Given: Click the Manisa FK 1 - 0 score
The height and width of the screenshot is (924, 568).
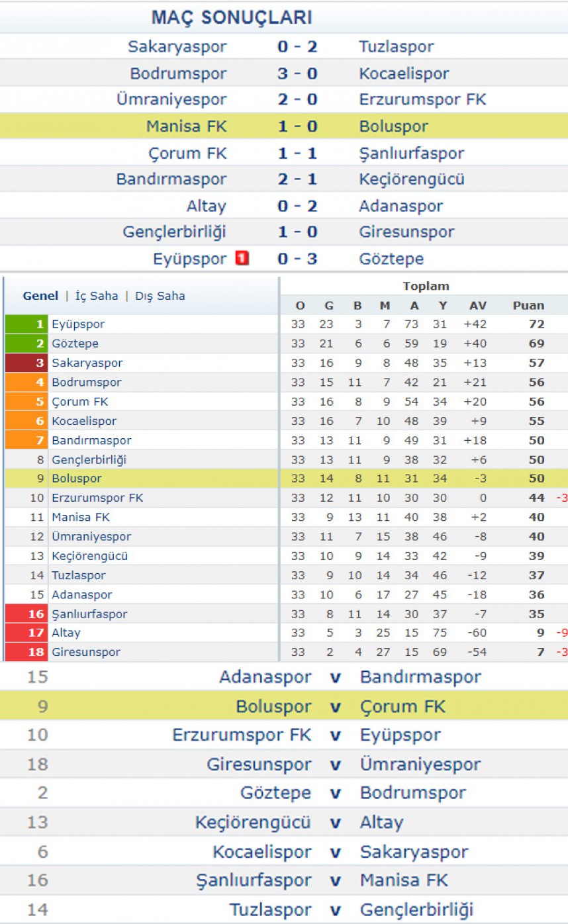Looking at the screenshot, I should pyautogui.click(x=297, y=126).
